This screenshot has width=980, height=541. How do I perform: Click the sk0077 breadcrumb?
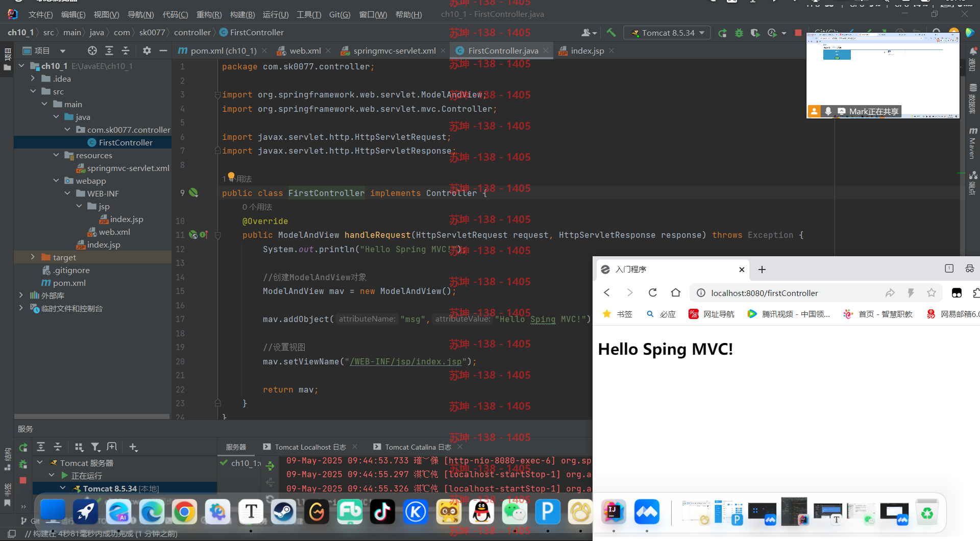[x=152, y=32]
